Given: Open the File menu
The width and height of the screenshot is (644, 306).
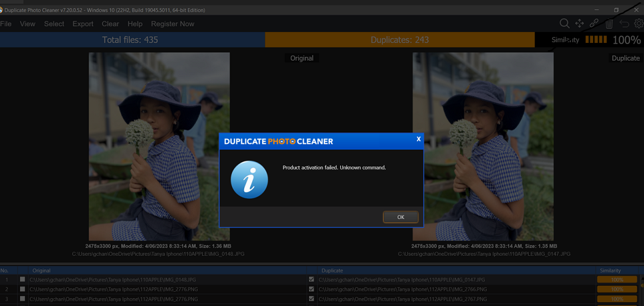Looking at the screenshot, I should point(6,24).
